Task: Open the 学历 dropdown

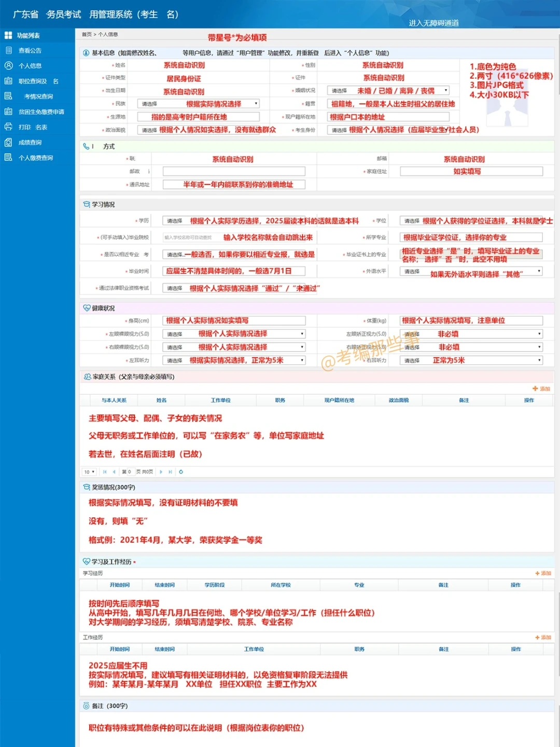Action: pyautogui.click(x=234, y=220)
